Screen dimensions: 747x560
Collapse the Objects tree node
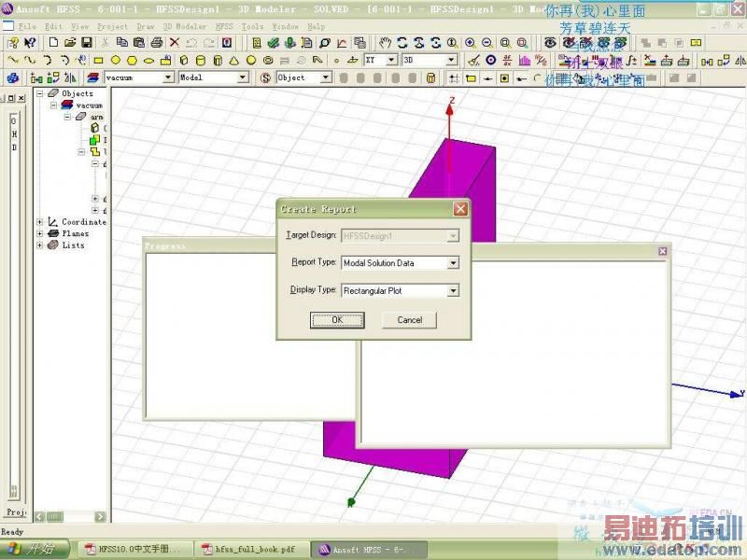click(40, 93)
